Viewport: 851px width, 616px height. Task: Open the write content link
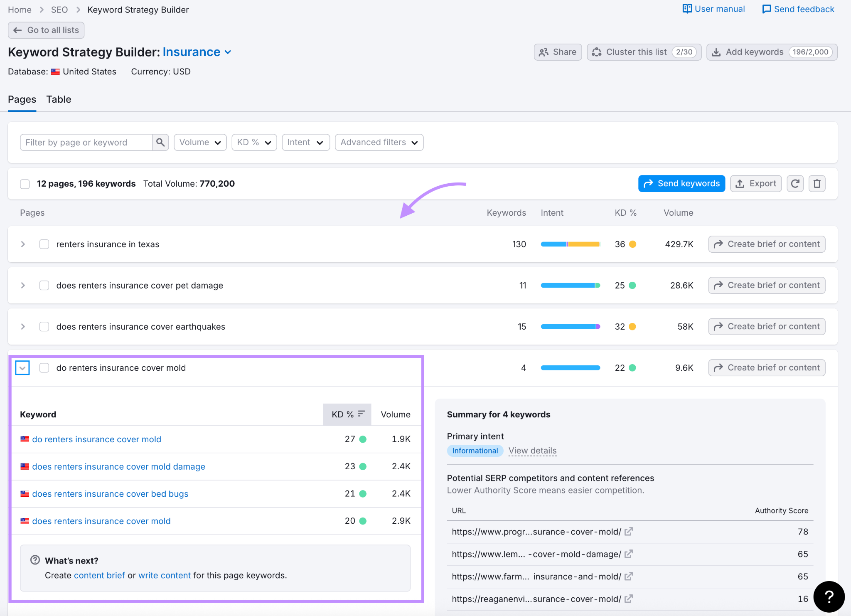tap(164, 575)
